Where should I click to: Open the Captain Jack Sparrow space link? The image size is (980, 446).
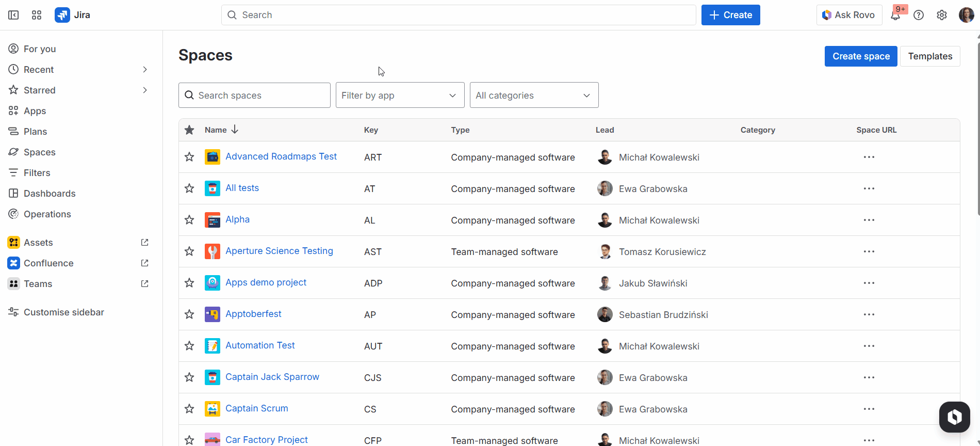point(272,377)
